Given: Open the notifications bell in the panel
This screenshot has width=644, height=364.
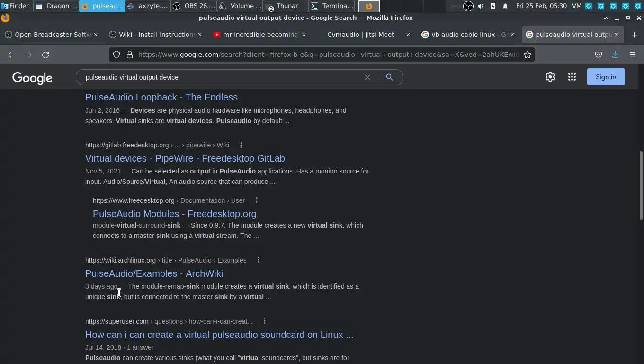Looking at the screenshot, I should pyautogui.click(x=505, y=6).
